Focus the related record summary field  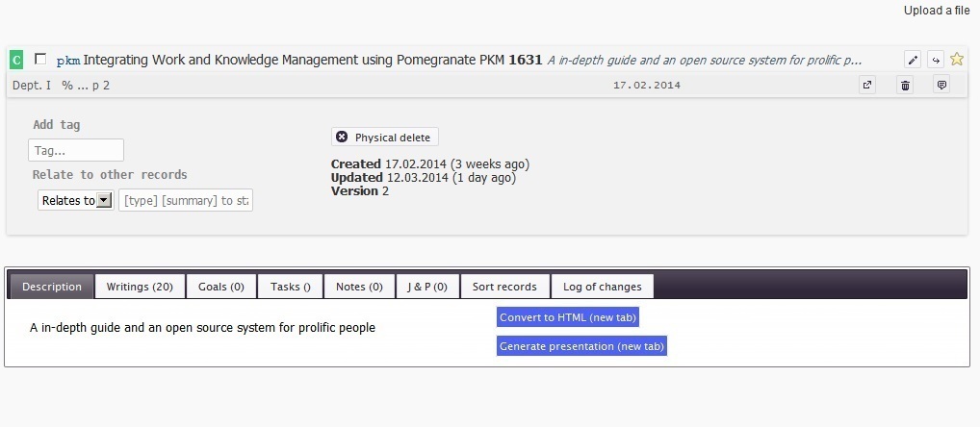click(185, 200)
